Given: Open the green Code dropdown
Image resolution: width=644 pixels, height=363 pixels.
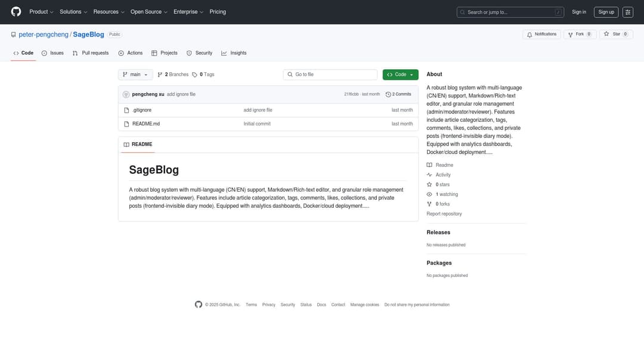Looking at the screenshot, I should 401,75.
